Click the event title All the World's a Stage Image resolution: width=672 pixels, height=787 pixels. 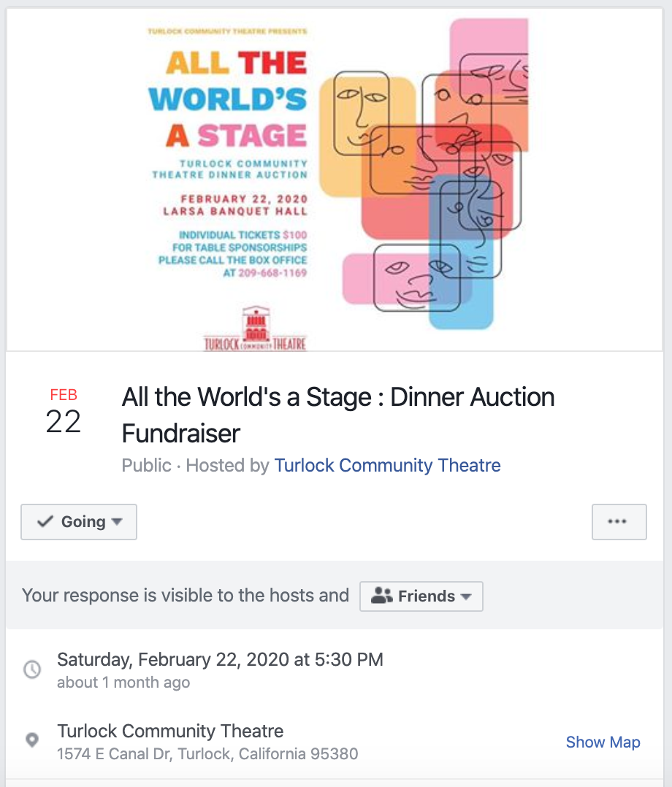[x=338, y=415]
